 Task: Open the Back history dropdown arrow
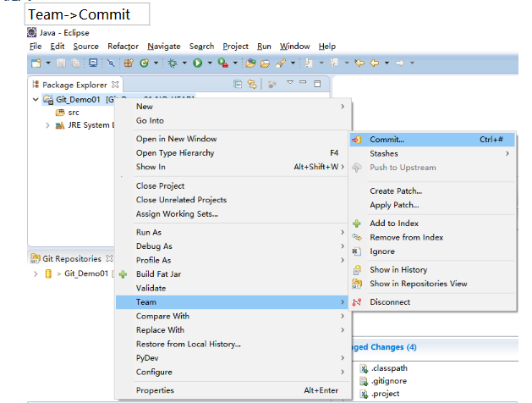click(387, 63)
